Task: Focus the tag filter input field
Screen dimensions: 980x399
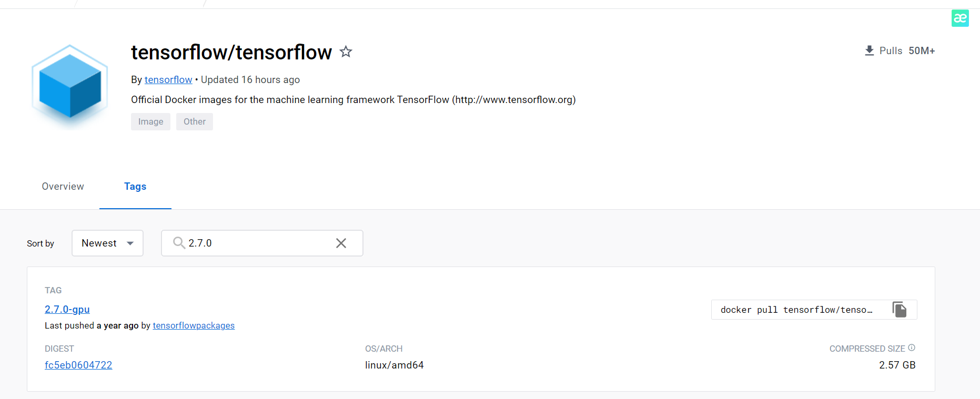Action: click(x=261, y=243)
